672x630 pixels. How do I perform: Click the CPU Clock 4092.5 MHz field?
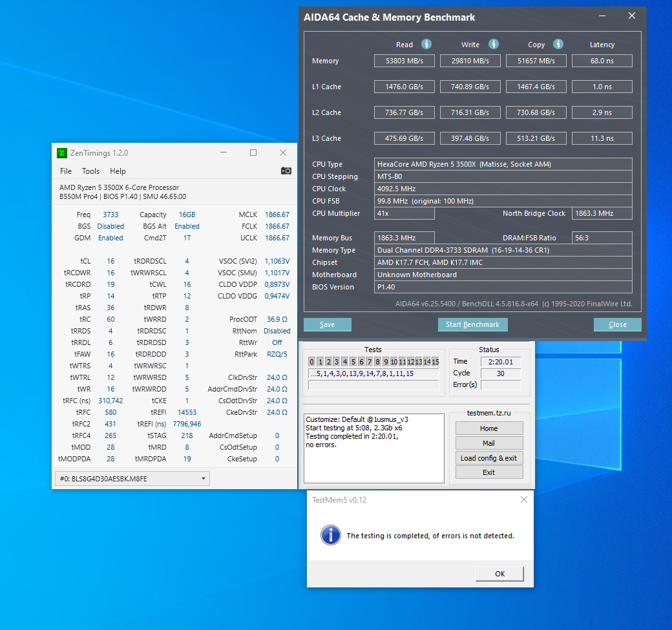(503, 189)
